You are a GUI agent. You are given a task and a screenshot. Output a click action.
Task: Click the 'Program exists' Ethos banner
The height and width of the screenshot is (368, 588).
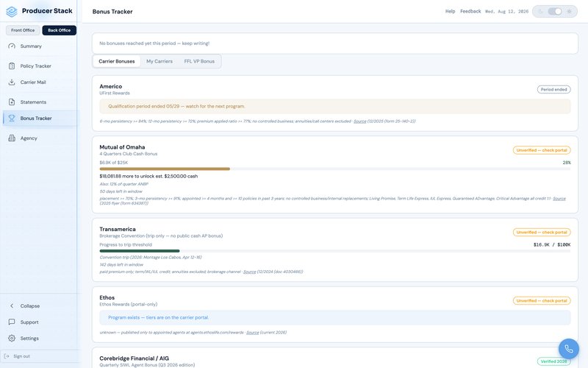pyautogui.click(x=335, y=317)
